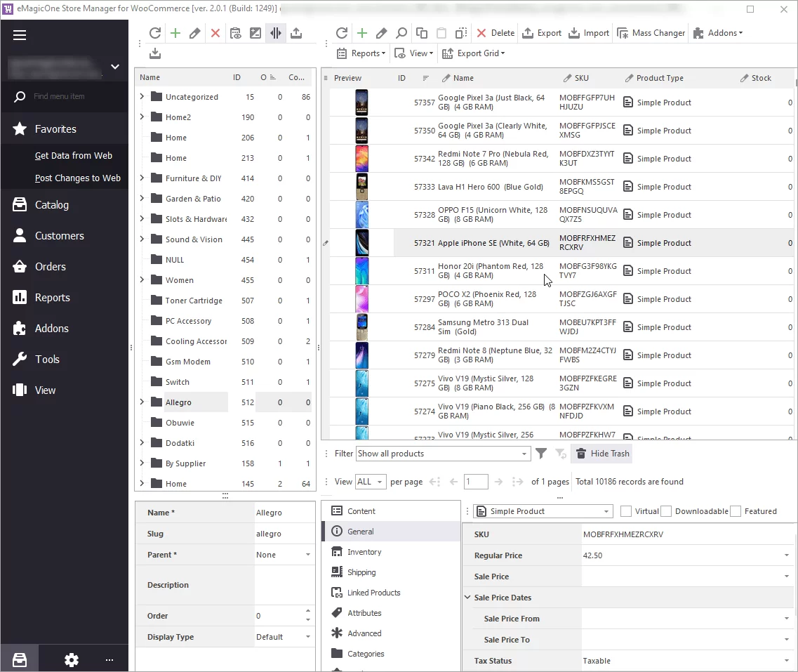Open product search with the magnifier icon

click(401, 32)
